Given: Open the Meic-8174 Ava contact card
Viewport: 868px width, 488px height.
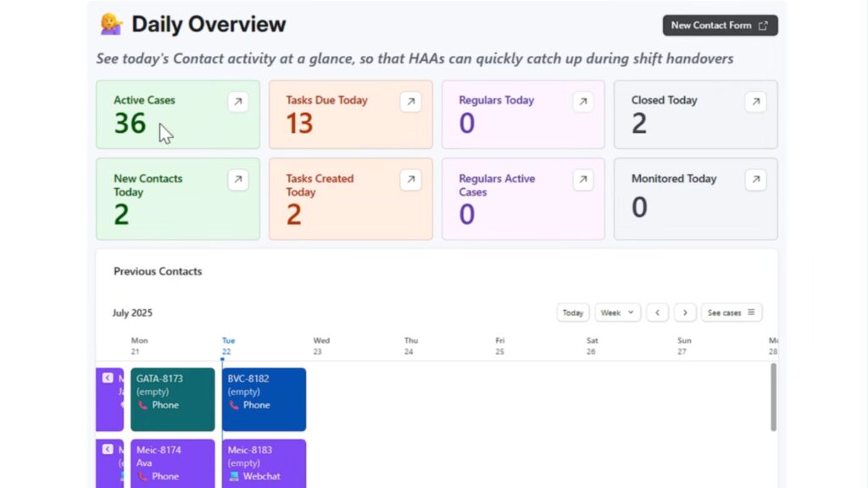Looking at the screenshot, I should click(172, 463).
